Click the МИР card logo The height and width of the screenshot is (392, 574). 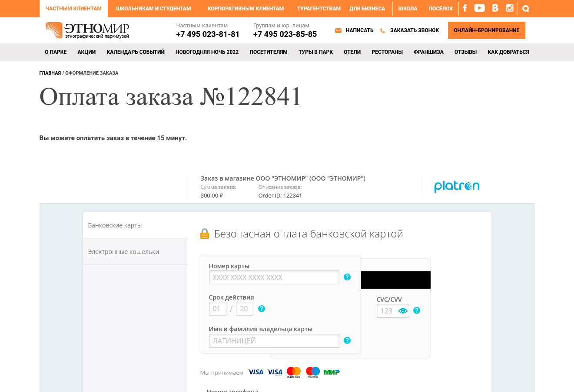tap(332, 372)
